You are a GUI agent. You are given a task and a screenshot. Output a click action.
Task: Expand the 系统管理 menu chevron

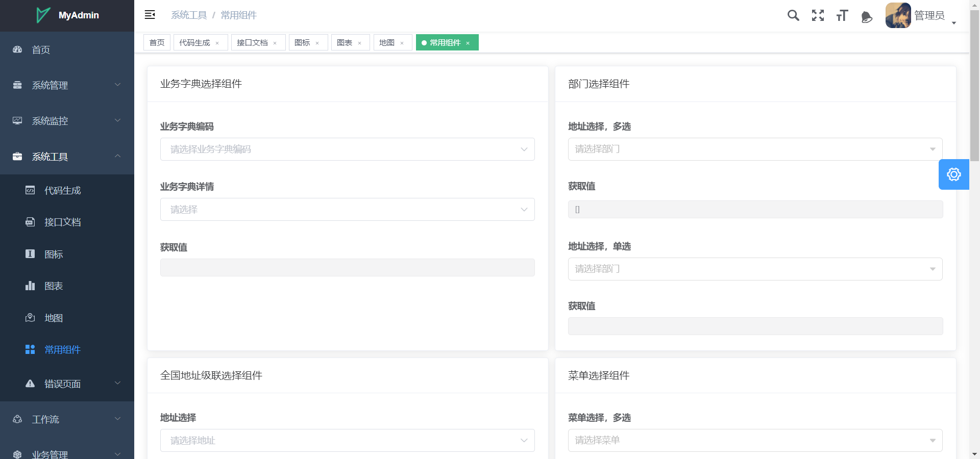pyautogui.click(x=118, y=85)
